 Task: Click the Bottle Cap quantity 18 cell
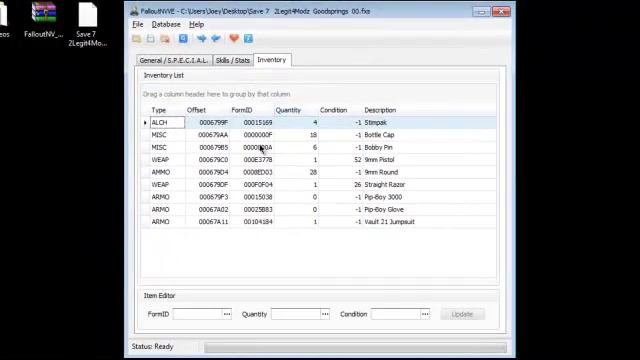click(297, 135)
